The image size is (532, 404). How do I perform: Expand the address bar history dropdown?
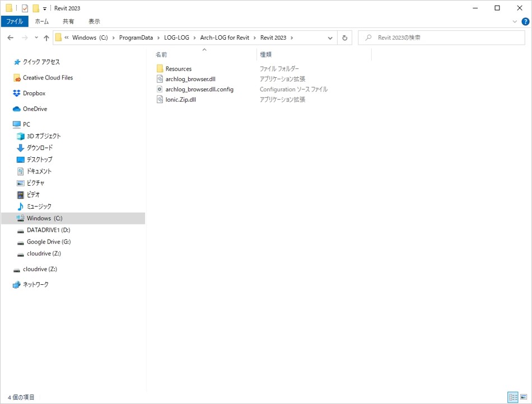(x=330, y=38)
